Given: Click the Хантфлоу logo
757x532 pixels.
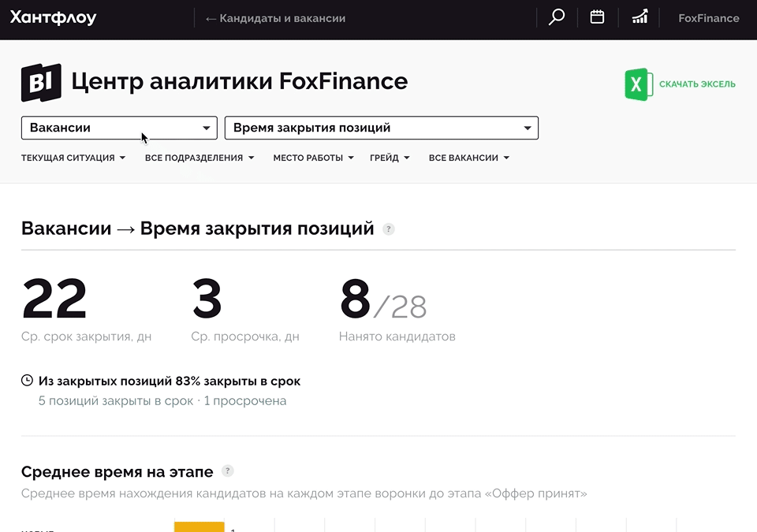Looking at the screenshot, I should [53, 18].
